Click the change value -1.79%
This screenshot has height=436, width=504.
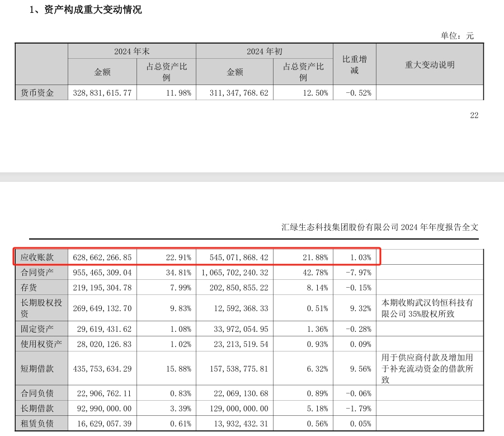coord(359,409)
